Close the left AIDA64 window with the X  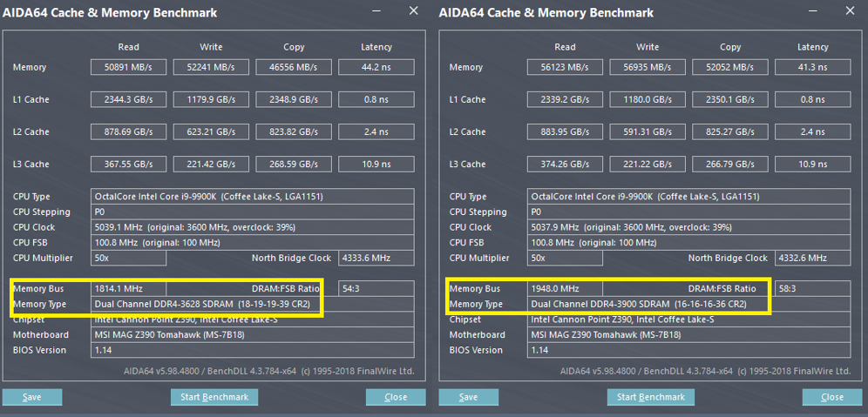[413, 11]
